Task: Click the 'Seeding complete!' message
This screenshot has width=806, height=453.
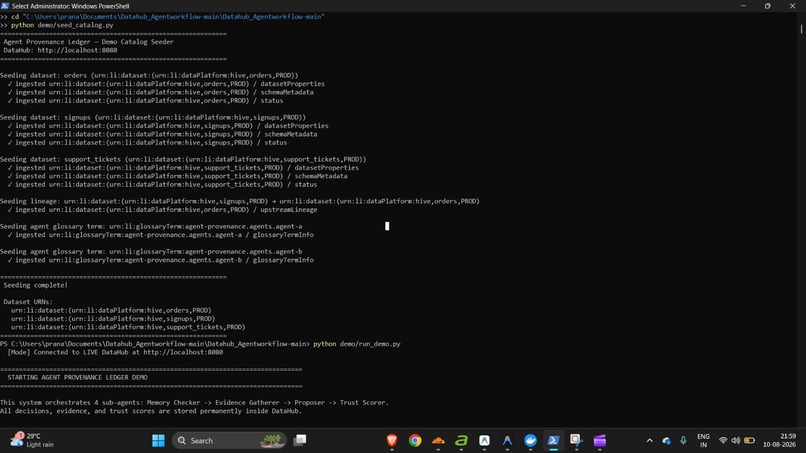Action: point(35,285)
